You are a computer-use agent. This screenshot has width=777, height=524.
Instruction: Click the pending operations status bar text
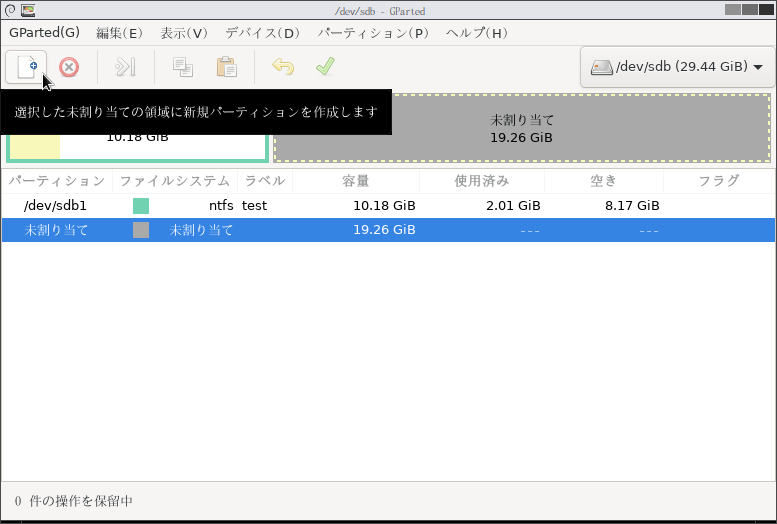click(x=73, y=501)
